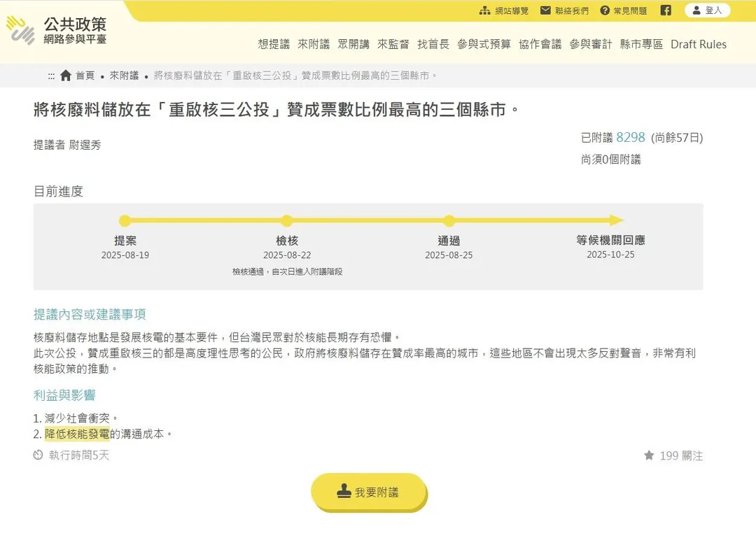Screen dimensions: 756x554
Task: Click the date 2025-10-25
Action: (610, 255)
